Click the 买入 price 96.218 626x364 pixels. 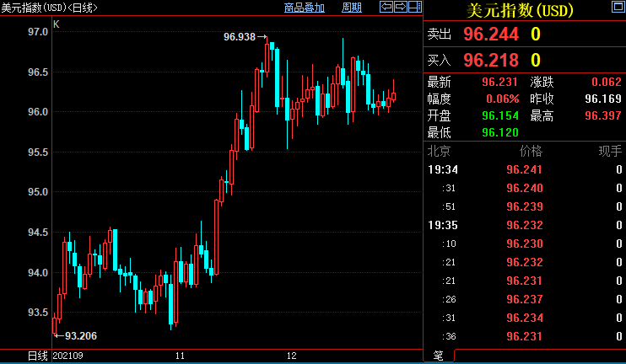(491, 60)
